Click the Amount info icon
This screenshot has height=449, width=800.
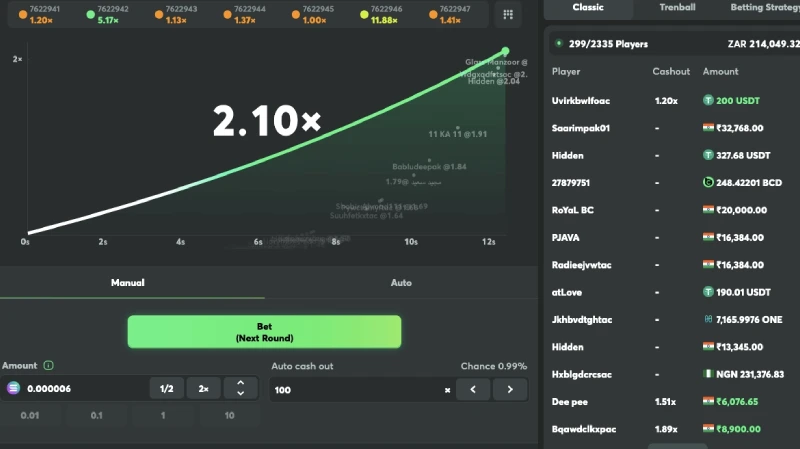(49, 366)
